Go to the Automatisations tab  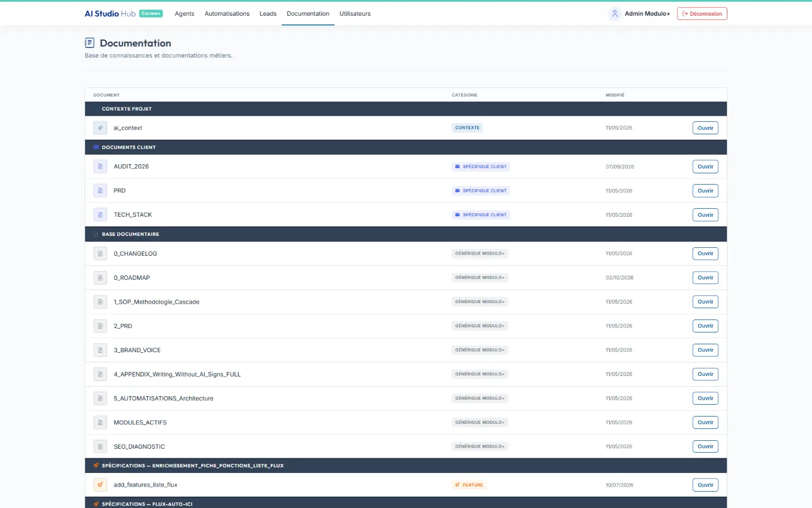tap(227, 14)
